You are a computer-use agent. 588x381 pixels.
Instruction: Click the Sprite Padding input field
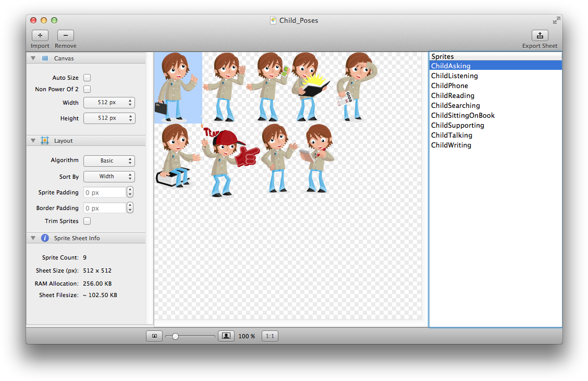(104, 192)
